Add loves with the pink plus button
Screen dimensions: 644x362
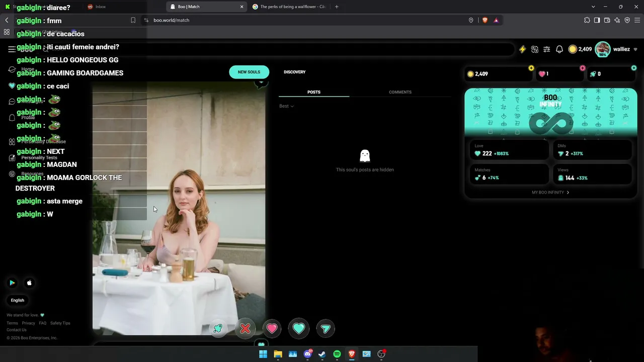[583, 68]
